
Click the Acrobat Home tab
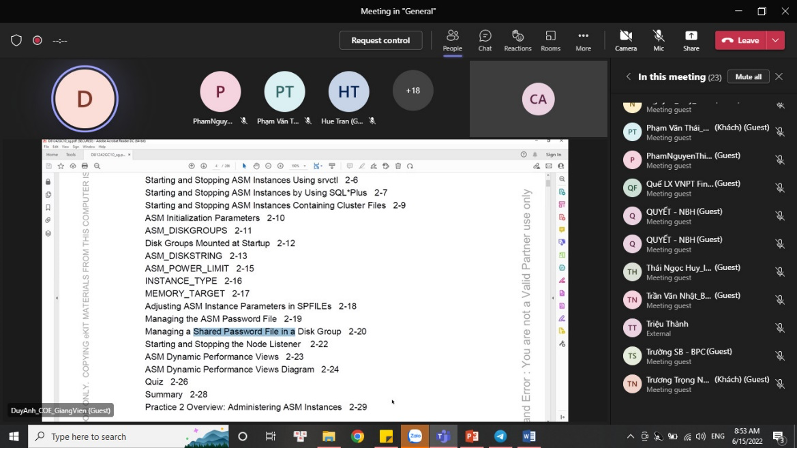tap(52, 155)
